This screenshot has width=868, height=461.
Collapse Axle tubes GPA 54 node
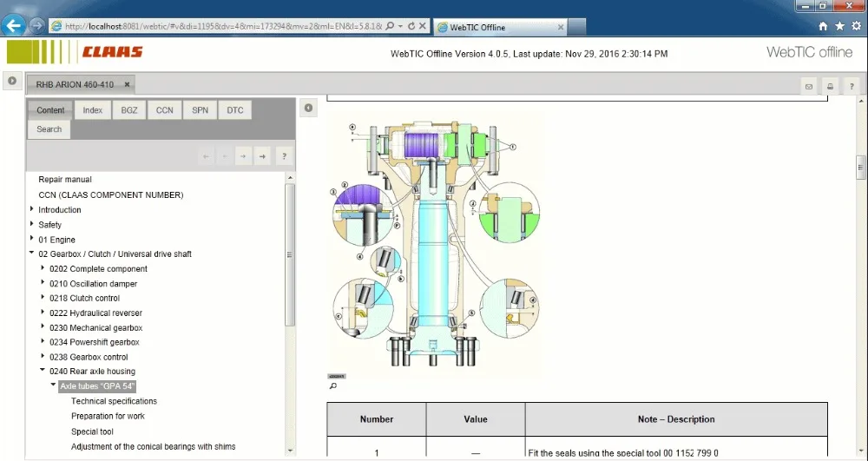[54, 385]
